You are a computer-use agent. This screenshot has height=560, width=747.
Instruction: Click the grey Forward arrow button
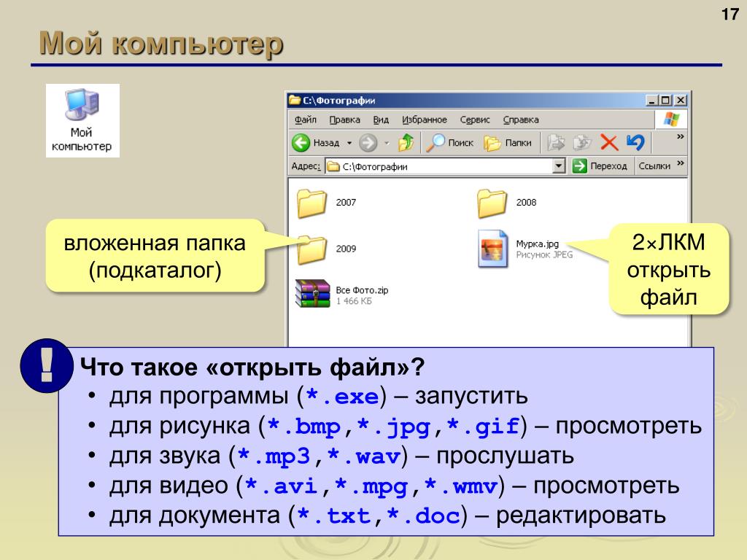click(368, 142)
